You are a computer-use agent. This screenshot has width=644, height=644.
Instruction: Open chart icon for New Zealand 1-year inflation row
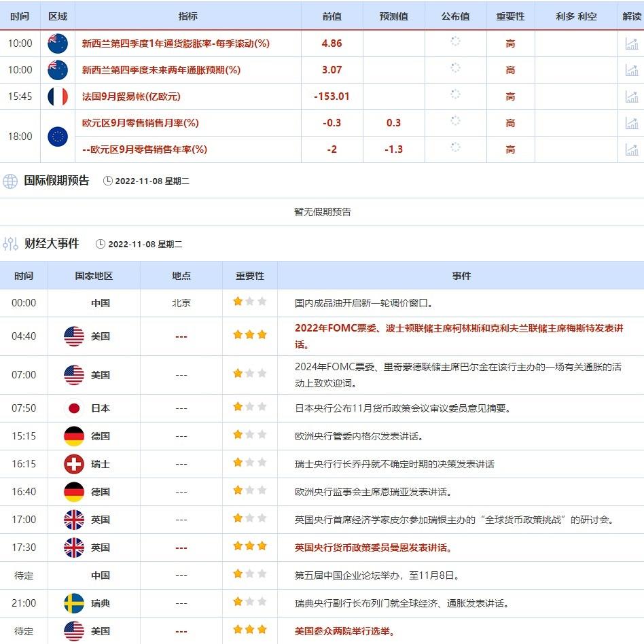coord(632,43)
